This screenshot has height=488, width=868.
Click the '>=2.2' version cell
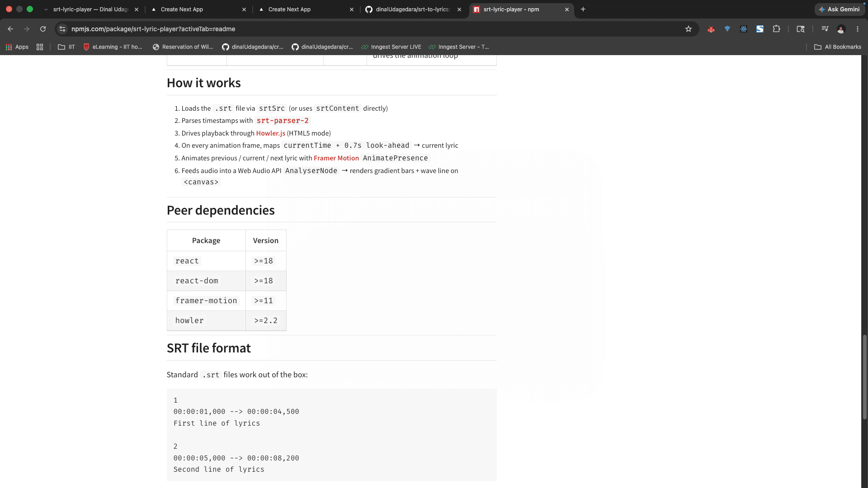pyautogui.click(x=266, y=321)
